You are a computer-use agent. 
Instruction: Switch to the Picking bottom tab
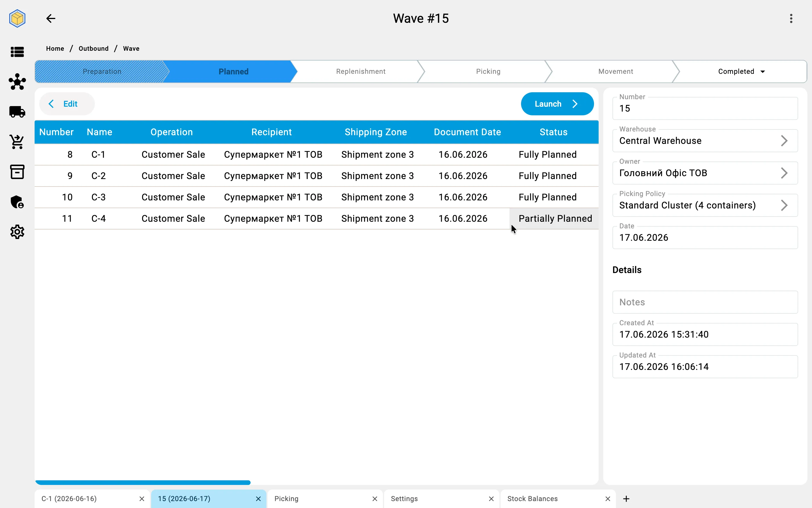(286, 498)
